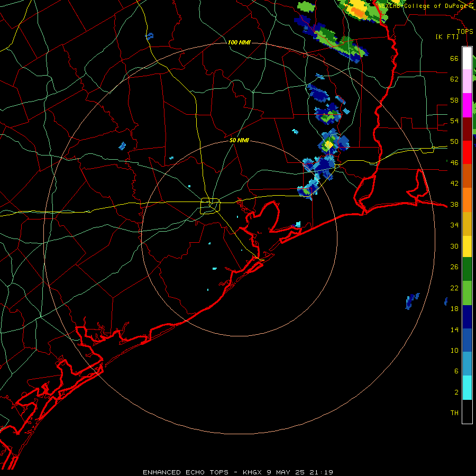476x476 pixels.
Task: Pick the burnt orange legend band beside 42
Action: (x=467, y=176)
